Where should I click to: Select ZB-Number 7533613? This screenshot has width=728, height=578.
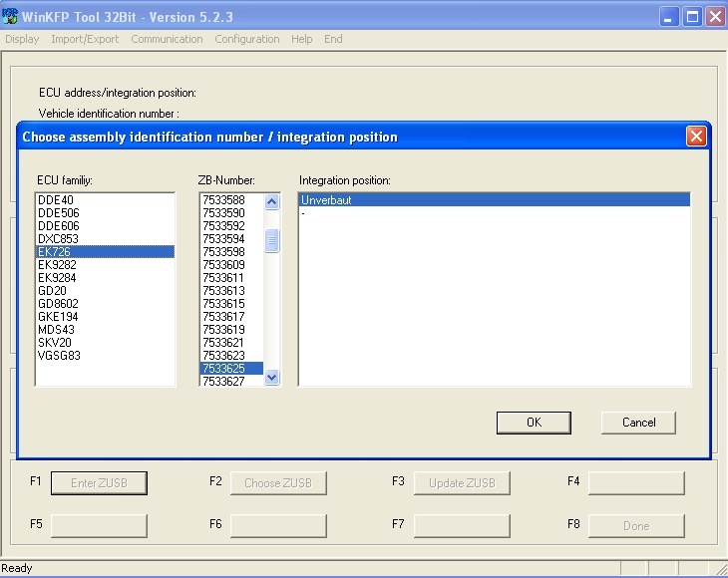click(x=231, y=291)
